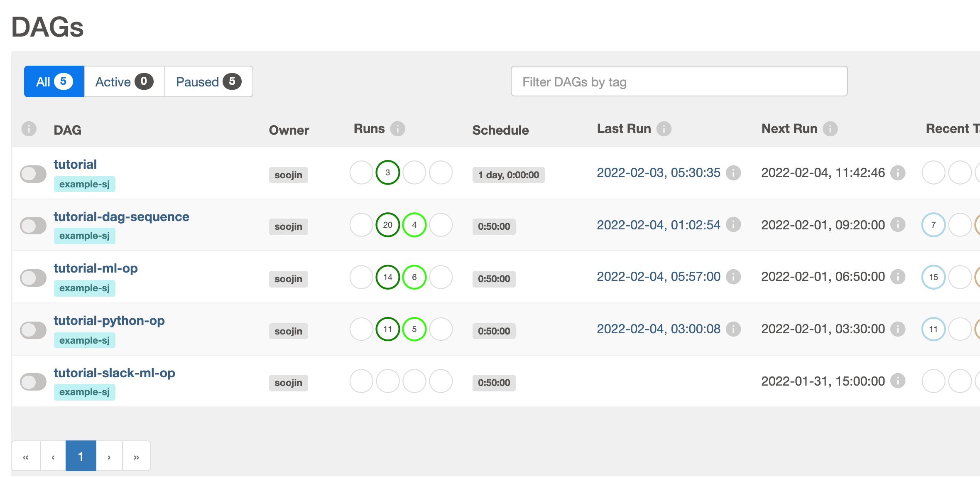Click info icon beside tutorial's last run date
This screenshot has height=477, width=980.
click(733, 173)
